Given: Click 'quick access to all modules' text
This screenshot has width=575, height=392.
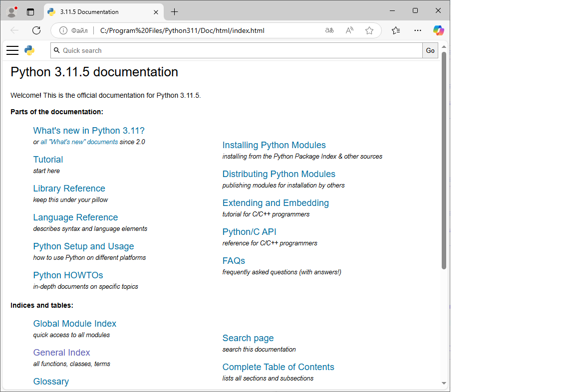Looking at the screenshot, I should pyautogui.click(x=71, y=335).
